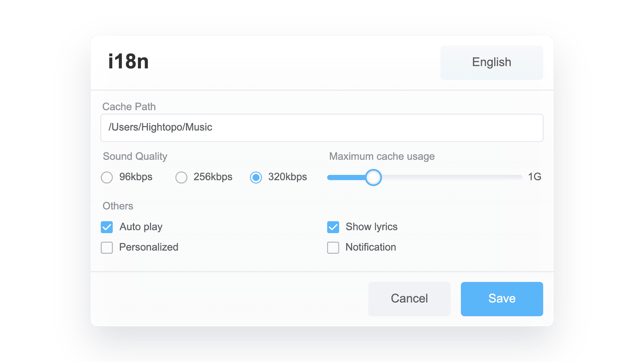Click the blue Save button
The width and height of the screenshot is (644, 362).
(x=501, y=299)
